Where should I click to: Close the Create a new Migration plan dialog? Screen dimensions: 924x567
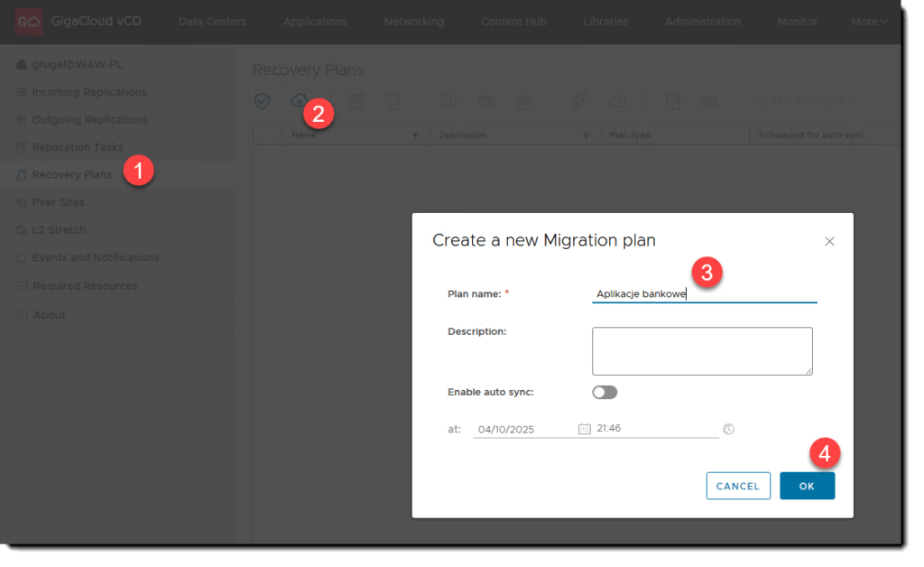pos(829,241)
